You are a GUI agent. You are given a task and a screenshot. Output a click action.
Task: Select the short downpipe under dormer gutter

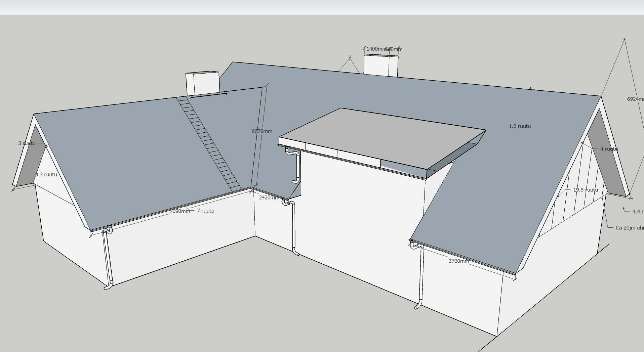[297, 166]
